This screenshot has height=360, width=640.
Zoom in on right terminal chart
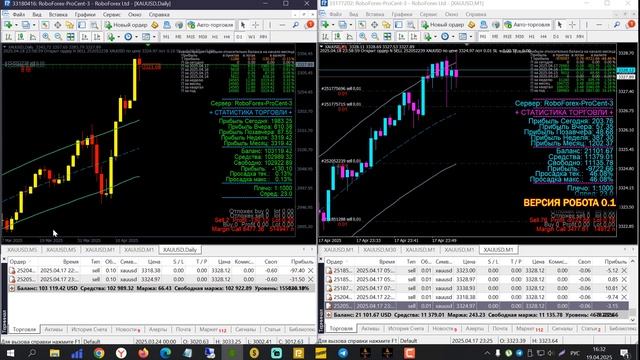pyautogui.click(x=362, y=37)
